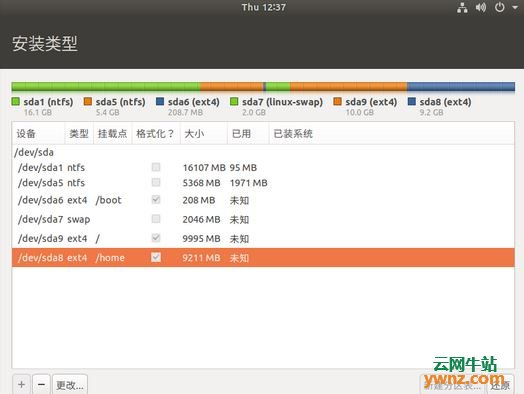The height and width of the screenshot is (394, 524).
Task: Click the orange sda9 segment in partition bar
Action: click(348, 87)
